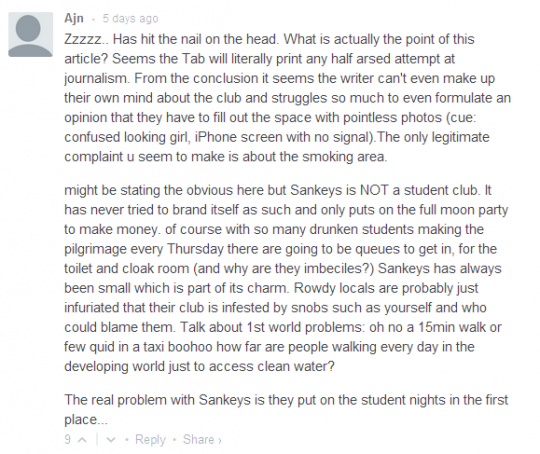This screenshot has height=454, width=540.
Task: Share this comment
Action: pyautogui.click(x=199, y=440)
